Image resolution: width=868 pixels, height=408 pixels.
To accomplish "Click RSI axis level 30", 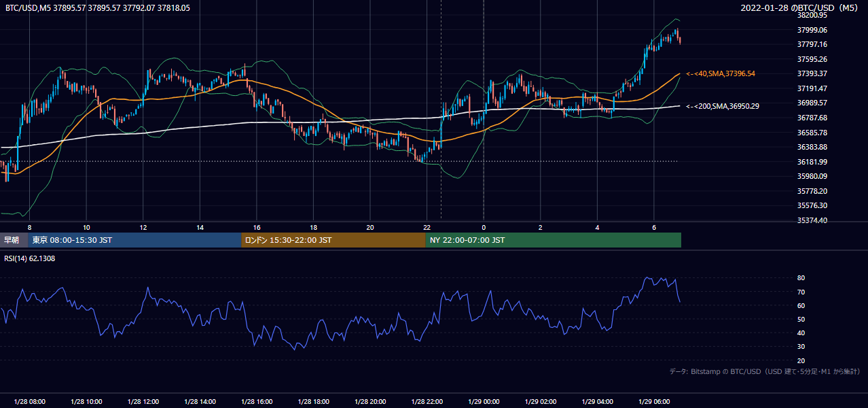I will point(801,347).
